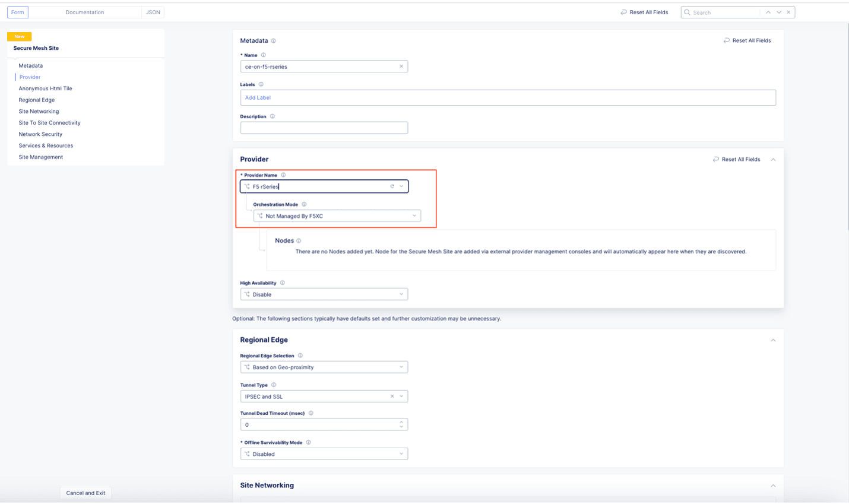The width and height of the screenshot is (849, 504).
Task: Collapse the Regional Edge section
Action: [x=773, y=340]
